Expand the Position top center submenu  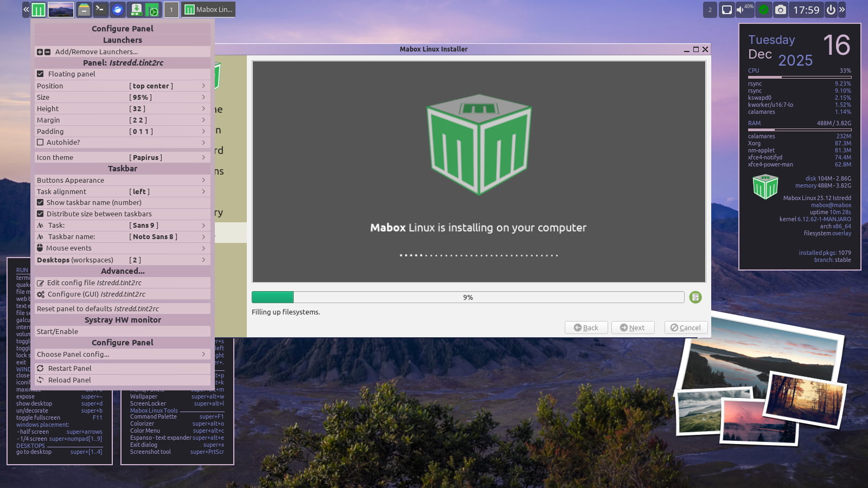(x=122, y=86)
